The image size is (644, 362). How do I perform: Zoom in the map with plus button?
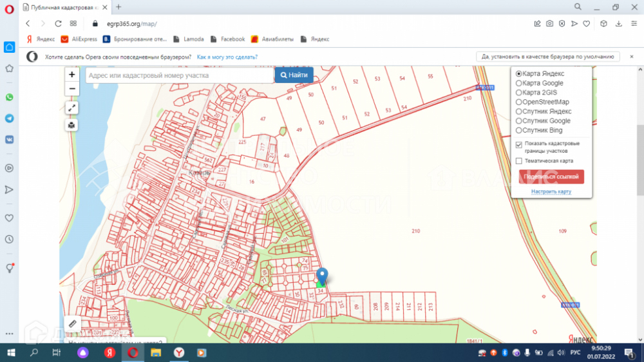click(x=72, y=75)
